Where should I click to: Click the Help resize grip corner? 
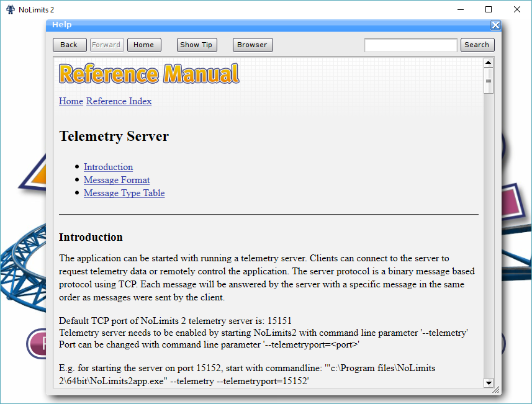click(496, 390)
